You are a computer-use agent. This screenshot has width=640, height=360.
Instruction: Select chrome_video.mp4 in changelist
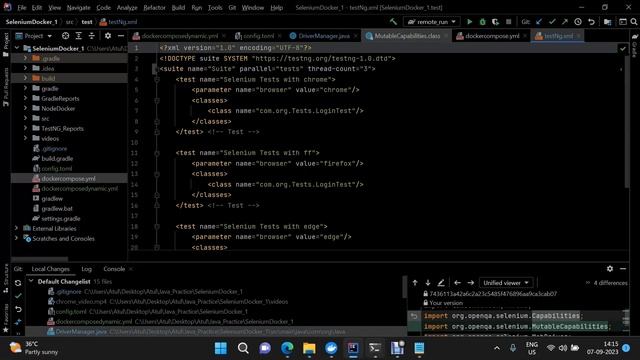(x=80, y=302)
